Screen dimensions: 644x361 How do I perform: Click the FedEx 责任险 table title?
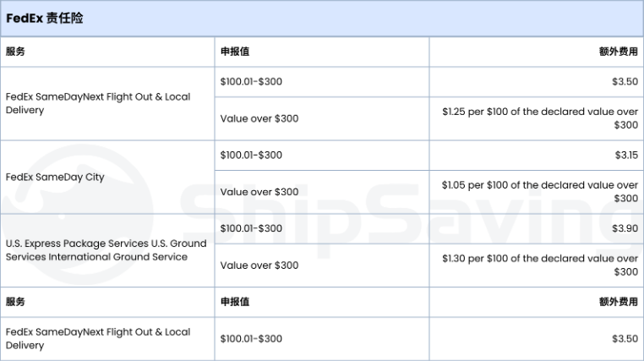click(x=44, y=18)
